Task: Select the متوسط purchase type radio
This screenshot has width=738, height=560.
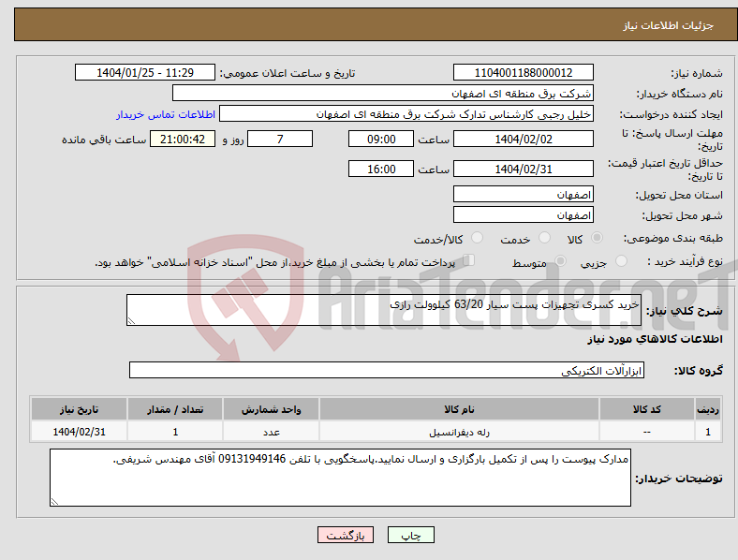Action: pyautogui.click(x=561, y=261)
